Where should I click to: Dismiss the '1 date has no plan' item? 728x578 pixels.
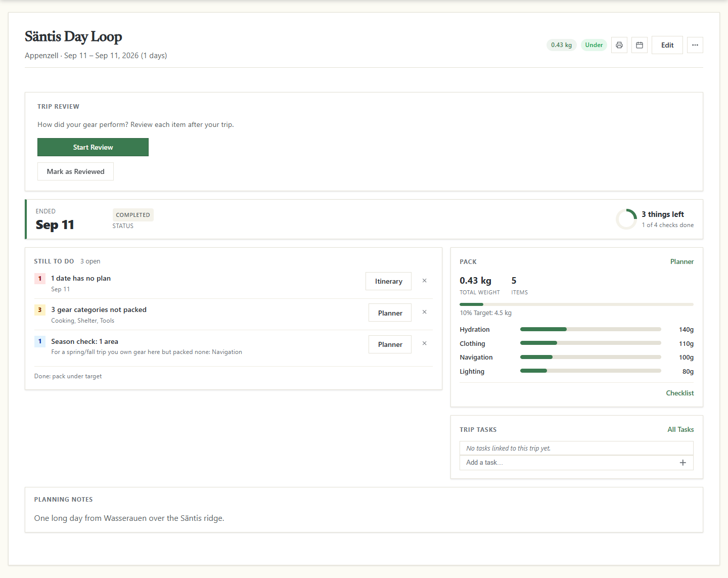point(425,281)
